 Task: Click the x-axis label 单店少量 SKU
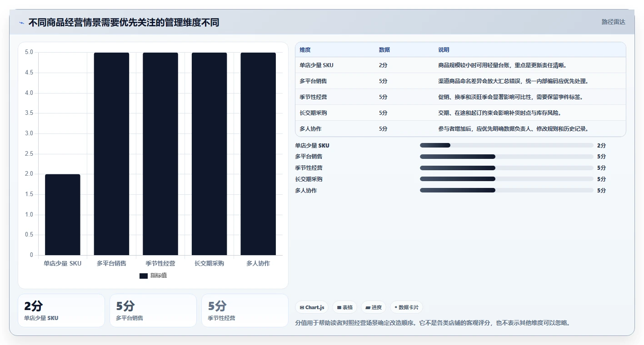coord(63,263)
